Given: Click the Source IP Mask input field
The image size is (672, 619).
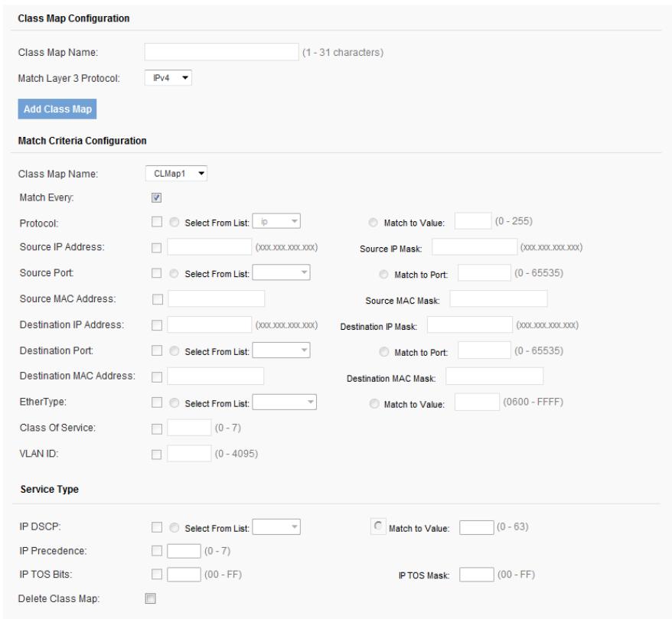Looking at the screenshot, I should [475, 248].
